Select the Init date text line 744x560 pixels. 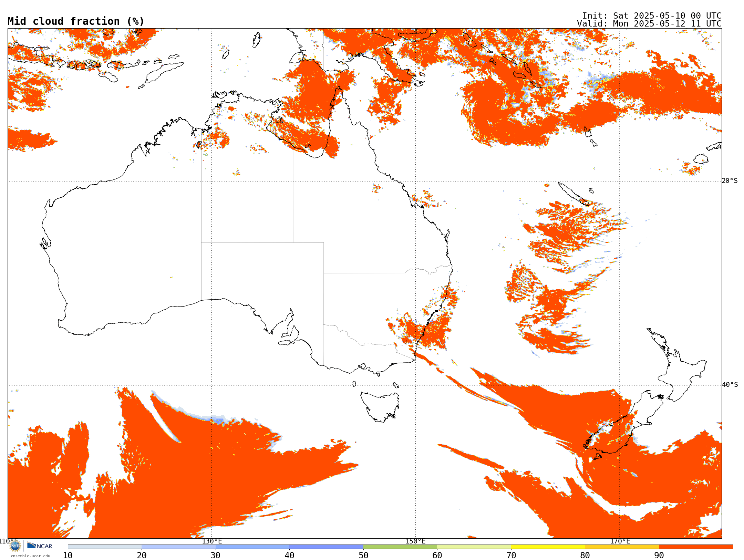(x=652, y=16)
